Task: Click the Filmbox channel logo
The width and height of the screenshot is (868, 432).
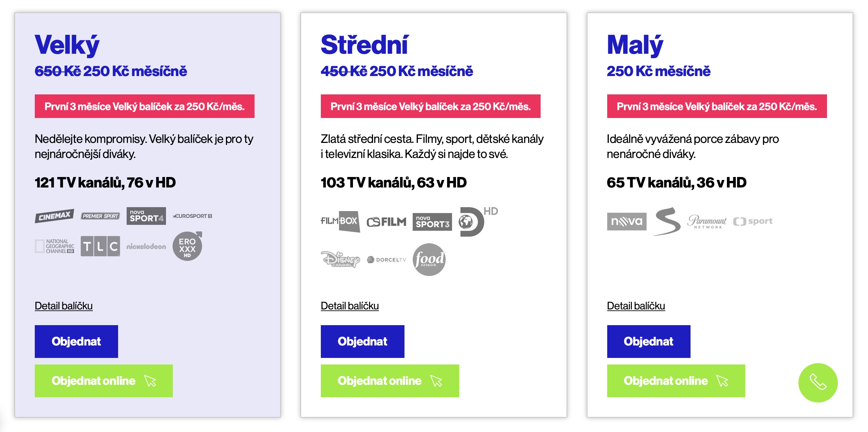Action: pos(340,221)
